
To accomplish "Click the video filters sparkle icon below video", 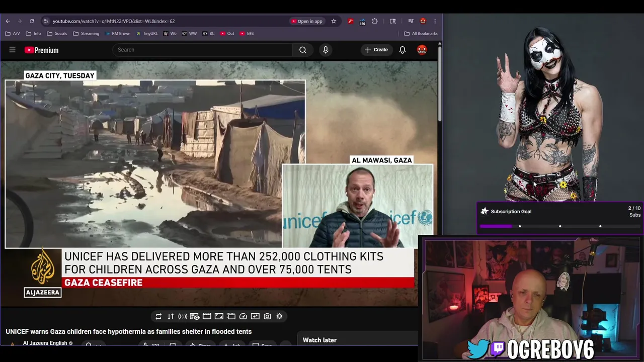I will point(255,316).
